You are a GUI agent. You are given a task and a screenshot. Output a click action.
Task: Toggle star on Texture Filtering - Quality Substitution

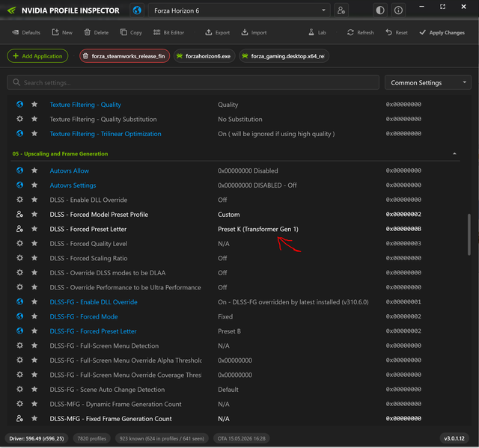click(x=34, y=119)
